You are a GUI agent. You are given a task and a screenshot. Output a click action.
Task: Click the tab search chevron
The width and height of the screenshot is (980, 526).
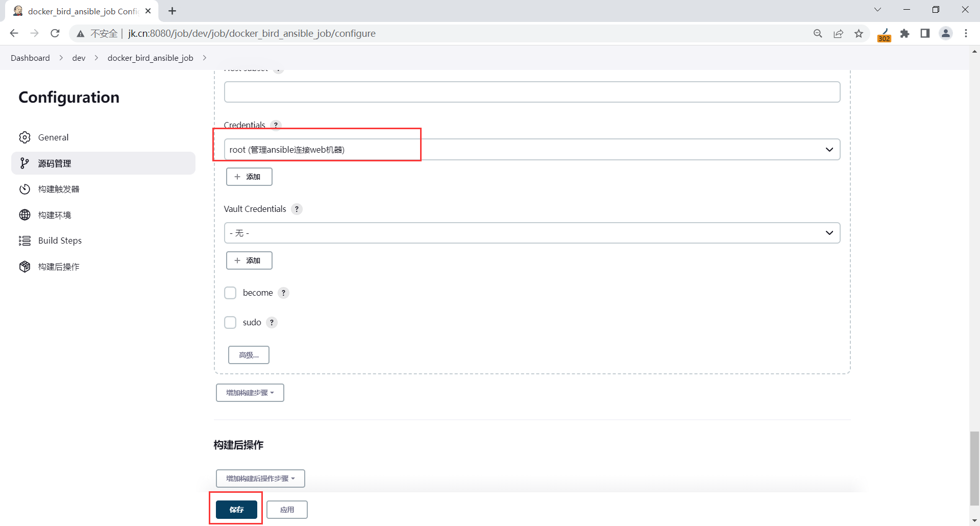coord(877,10)
